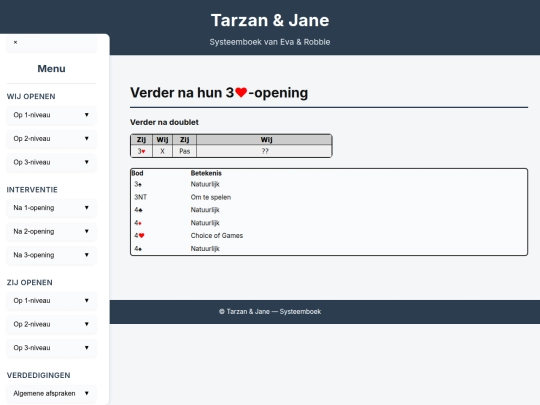The image size is (540, 405).
Task: Open the Na 1-opening dropdown
Action: (x=51, y=208)
